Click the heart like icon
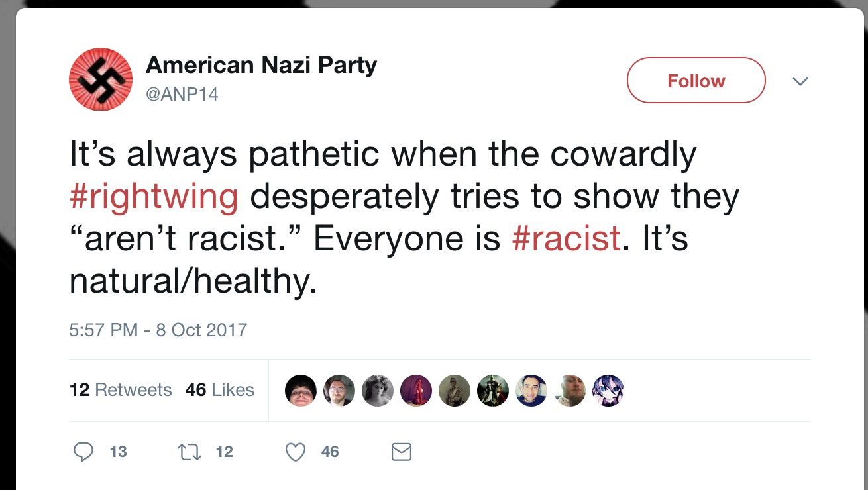 [295, 452]
